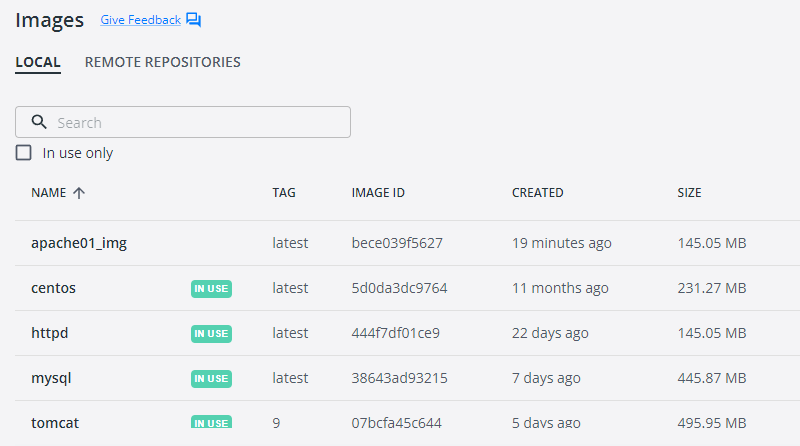Click the 7 days ago created value
This screenshot has height=446, width=800.
click(x=546, y=378)
